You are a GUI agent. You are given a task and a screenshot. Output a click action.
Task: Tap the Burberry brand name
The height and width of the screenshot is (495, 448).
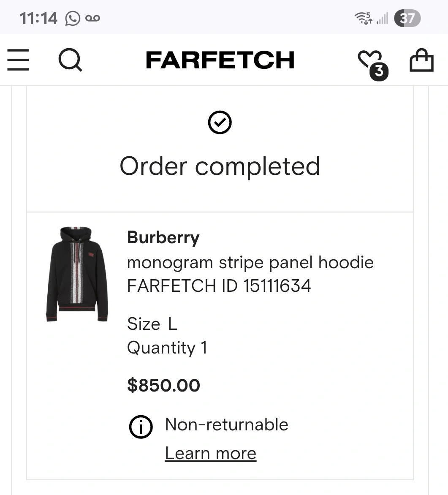(x=163, y=238)
